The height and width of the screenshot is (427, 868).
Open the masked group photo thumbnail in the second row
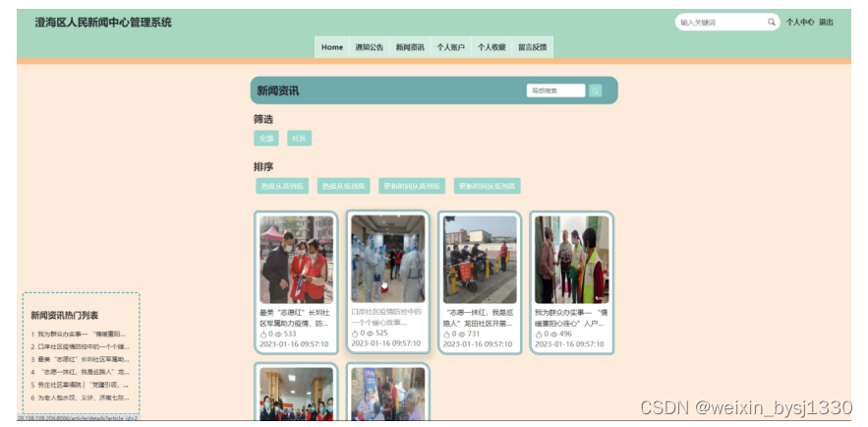(297, 395)
